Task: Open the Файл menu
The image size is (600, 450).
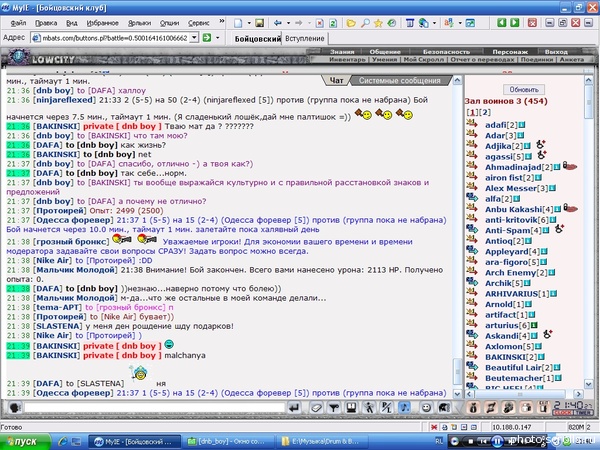Action: (x=18, y=23)
